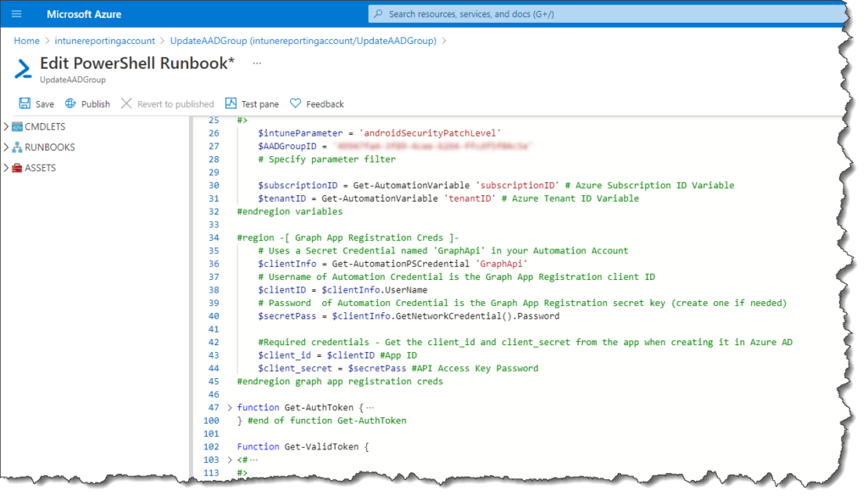Expand the RUNBOOKS tree node
The image size is (868, 502).
(x=6, y=148)
